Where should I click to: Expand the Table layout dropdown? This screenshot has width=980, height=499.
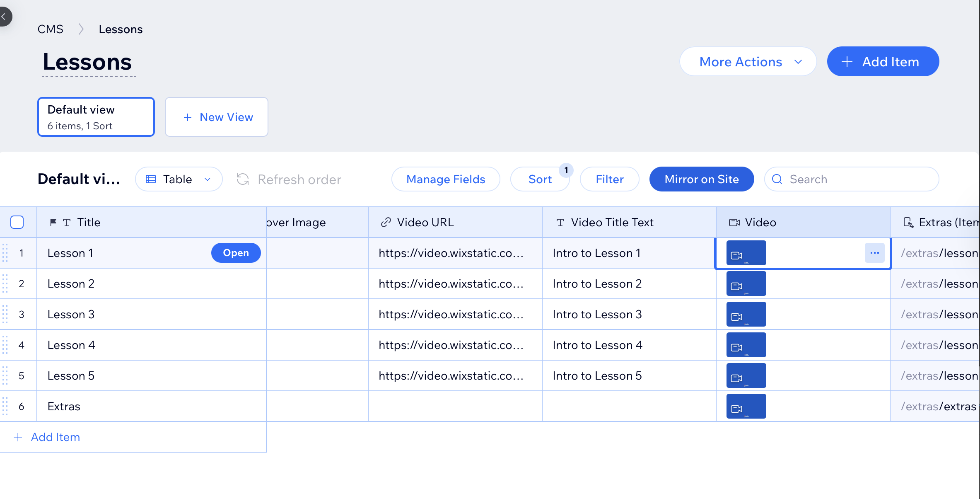point(179,179)
